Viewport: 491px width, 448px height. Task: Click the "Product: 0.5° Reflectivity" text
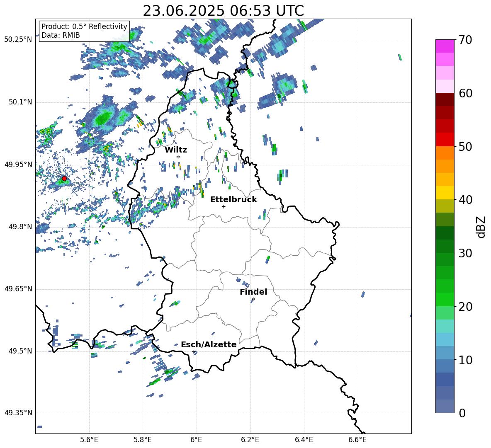pos(84,26)
